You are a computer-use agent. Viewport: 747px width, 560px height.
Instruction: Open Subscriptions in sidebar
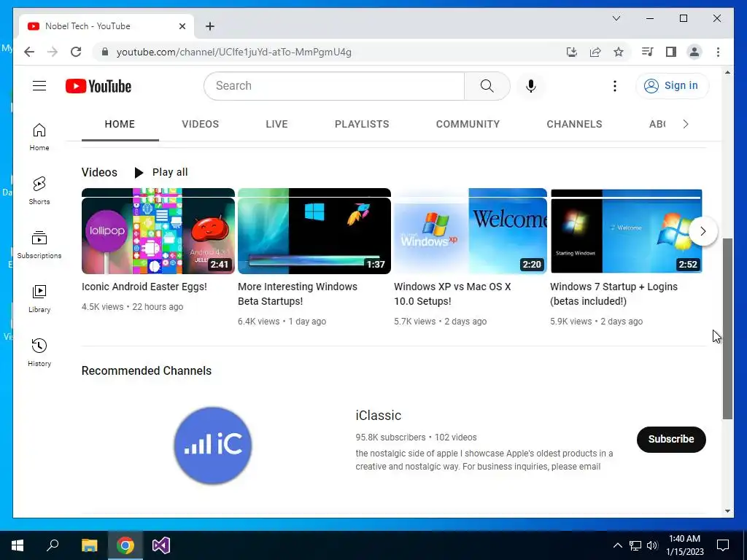point(39,245)
